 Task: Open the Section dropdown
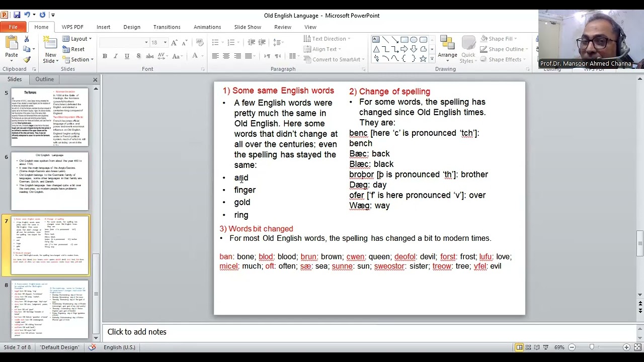coord(78,59)
